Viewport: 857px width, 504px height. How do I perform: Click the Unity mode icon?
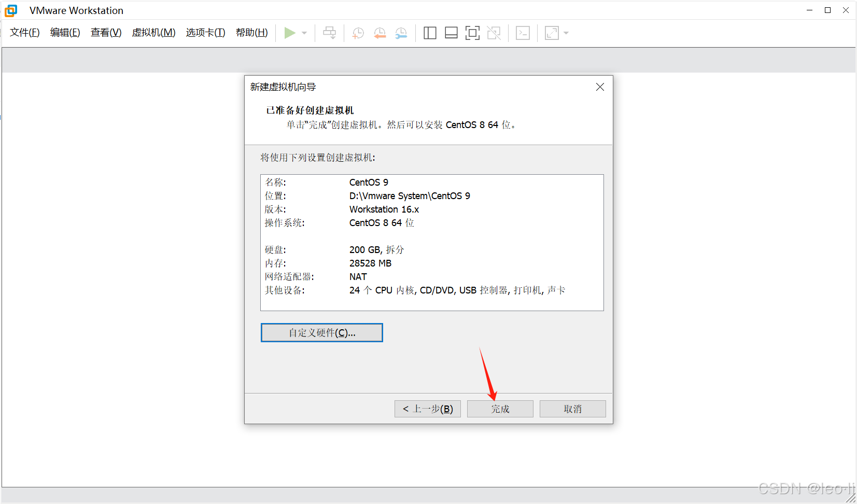[494, 33]
